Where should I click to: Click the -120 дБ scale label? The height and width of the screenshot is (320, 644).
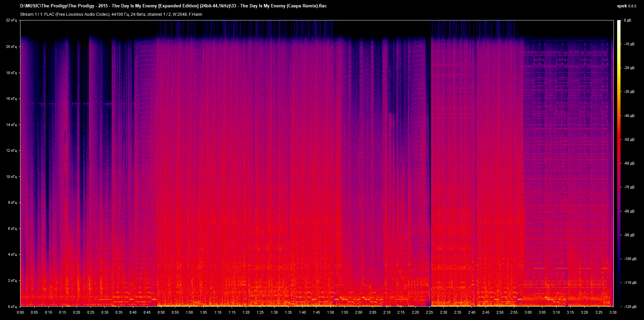tap(630, 307)
